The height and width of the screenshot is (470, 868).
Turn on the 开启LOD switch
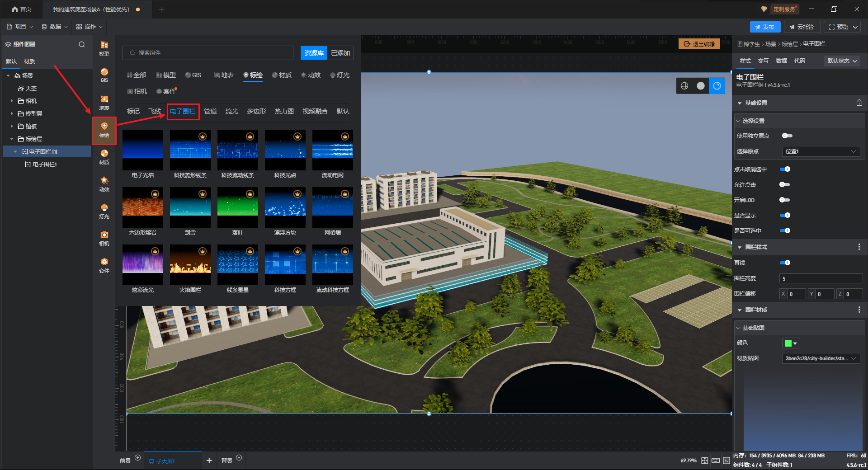(784, 200)
